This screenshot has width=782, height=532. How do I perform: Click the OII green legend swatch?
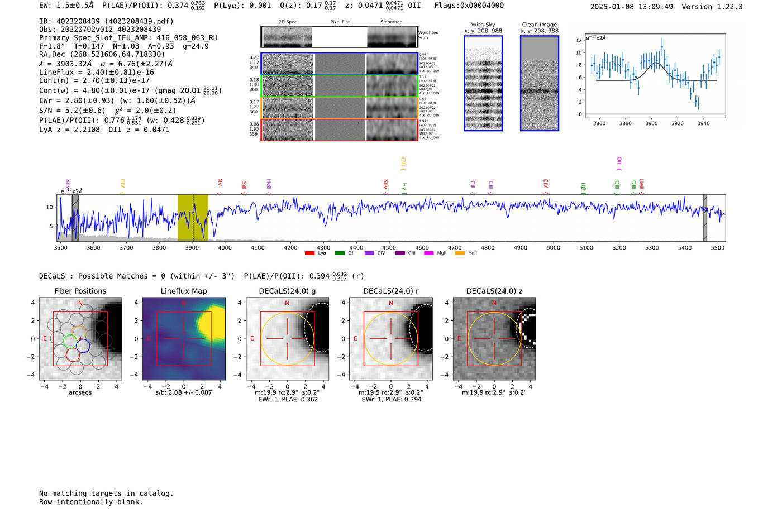[340, 253]
